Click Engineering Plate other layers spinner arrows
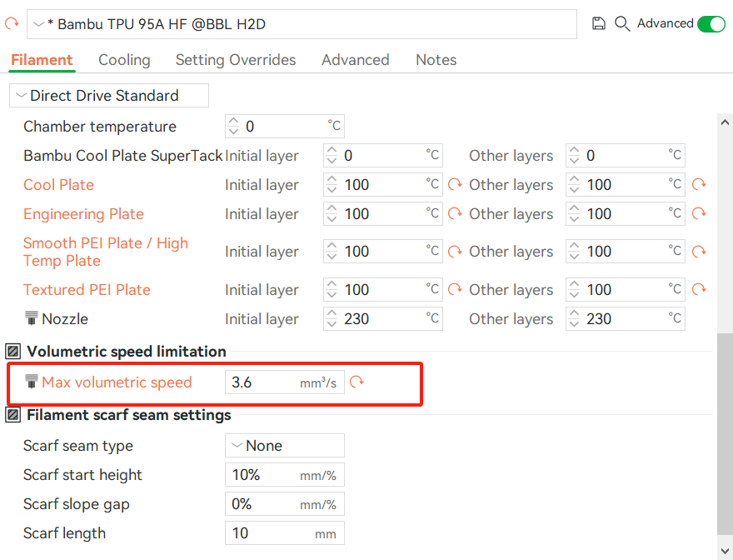 coord(574,214)
